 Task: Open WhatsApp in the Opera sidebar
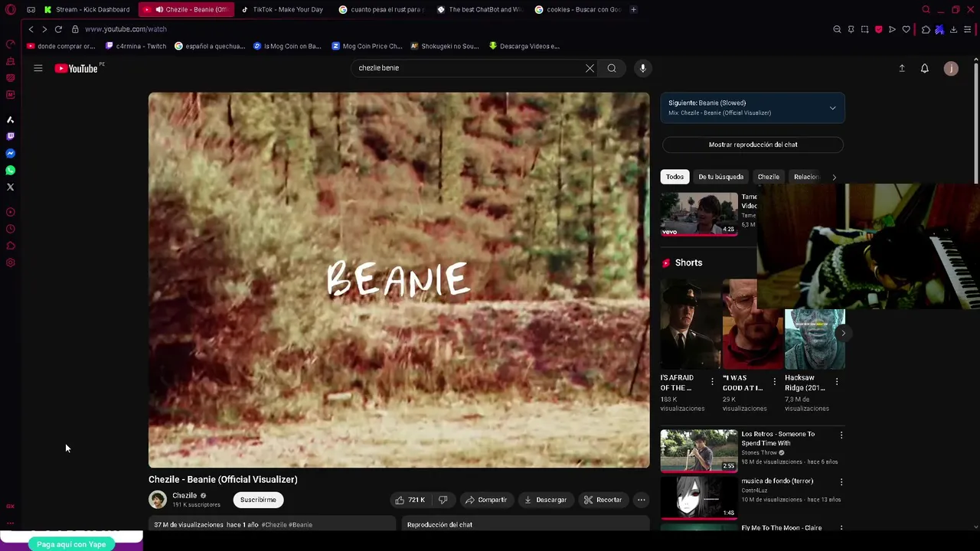coord(10,170)
